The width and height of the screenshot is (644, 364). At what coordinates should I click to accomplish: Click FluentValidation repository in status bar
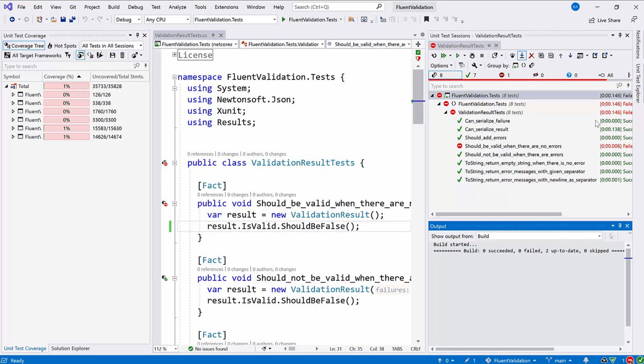[511, 360]
